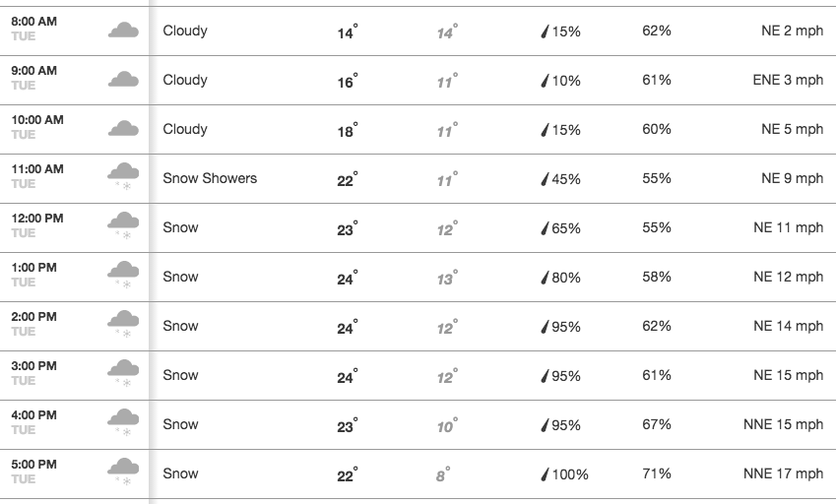Click the 16° temperature at 9:00 AM

coord(347,81)
